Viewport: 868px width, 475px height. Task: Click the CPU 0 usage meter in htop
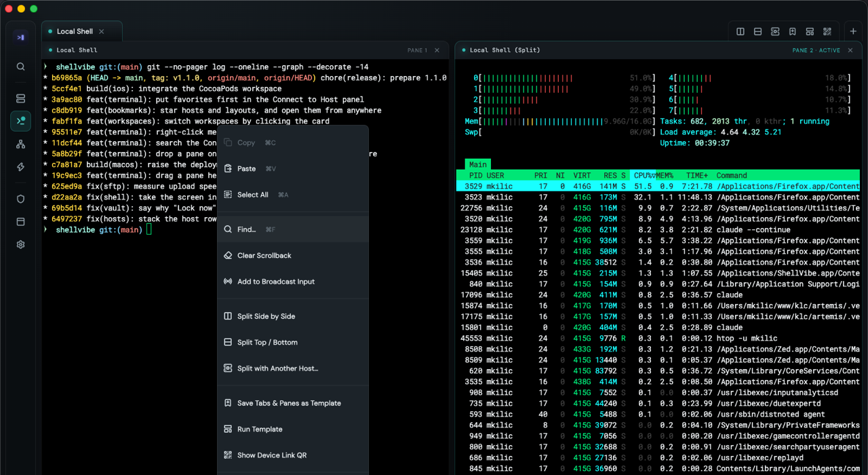[565, 78]
